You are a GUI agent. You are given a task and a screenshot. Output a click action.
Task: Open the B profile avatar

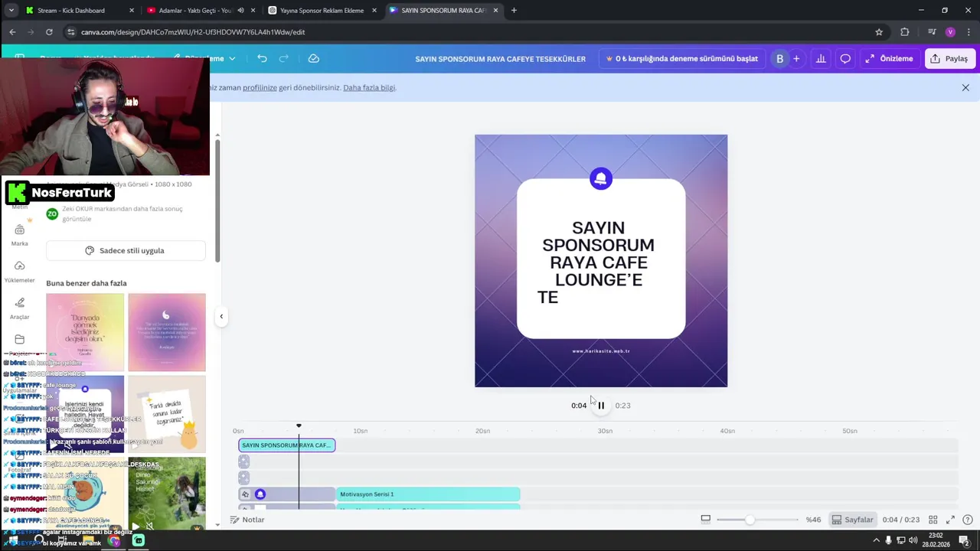[779, 58]
